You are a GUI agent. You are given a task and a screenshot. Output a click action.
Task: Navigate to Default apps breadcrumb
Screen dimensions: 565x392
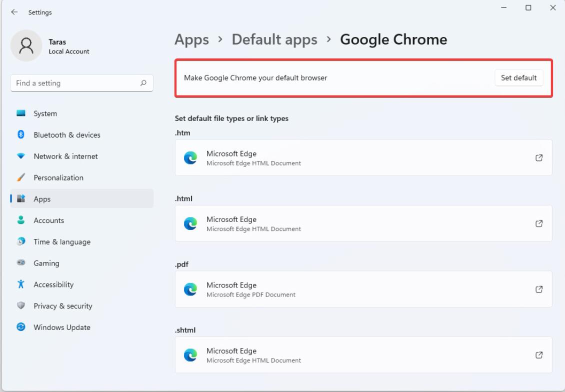tap(274, 39)
